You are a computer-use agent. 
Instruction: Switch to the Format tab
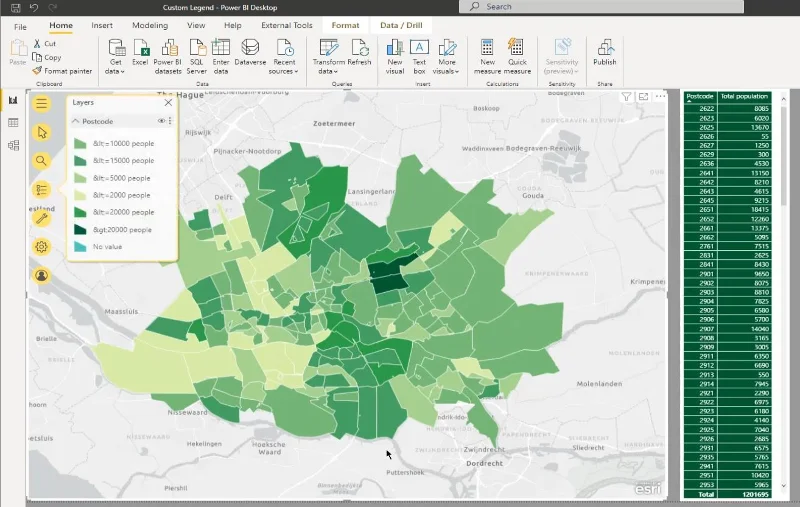tap(345, 26)
